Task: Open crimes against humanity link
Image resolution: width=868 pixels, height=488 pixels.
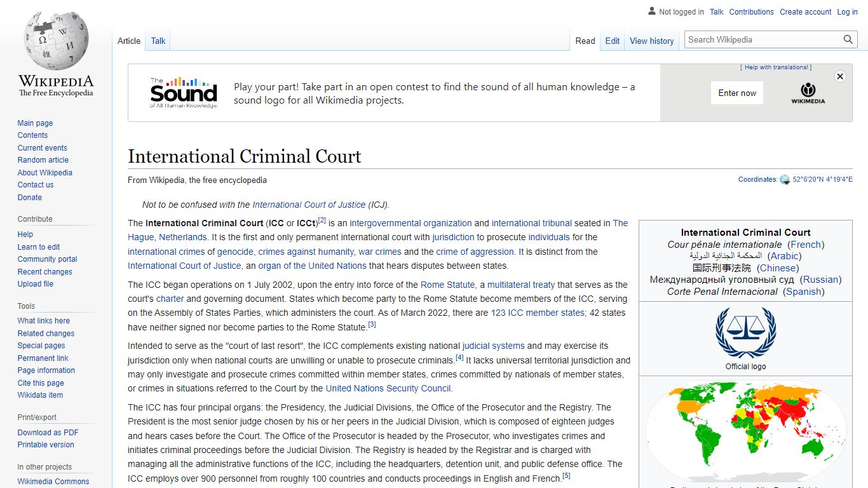Action: 306,252
